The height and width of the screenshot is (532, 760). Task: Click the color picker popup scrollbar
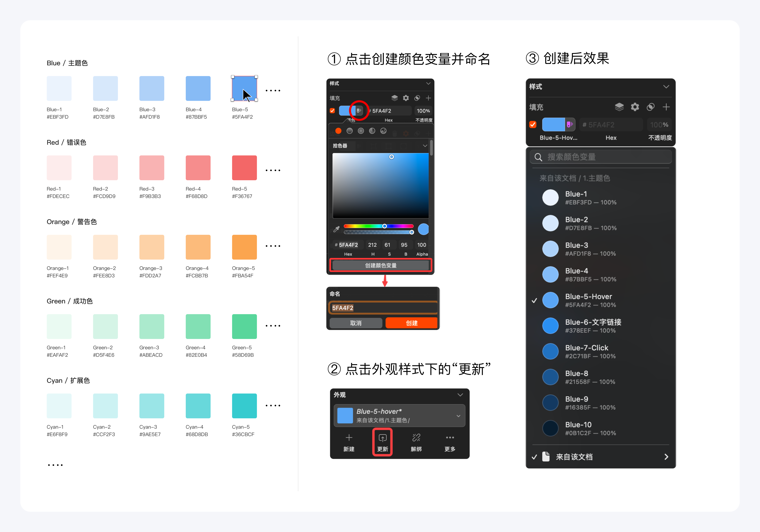(431, 148)
